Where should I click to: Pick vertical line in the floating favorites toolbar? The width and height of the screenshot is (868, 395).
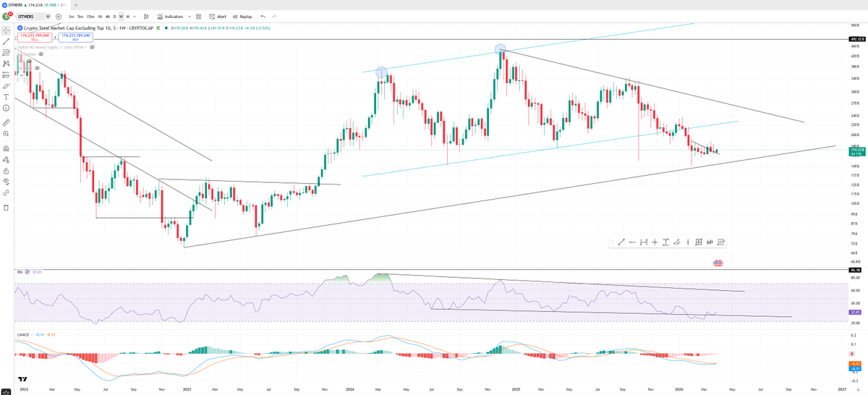coord(688,242)
